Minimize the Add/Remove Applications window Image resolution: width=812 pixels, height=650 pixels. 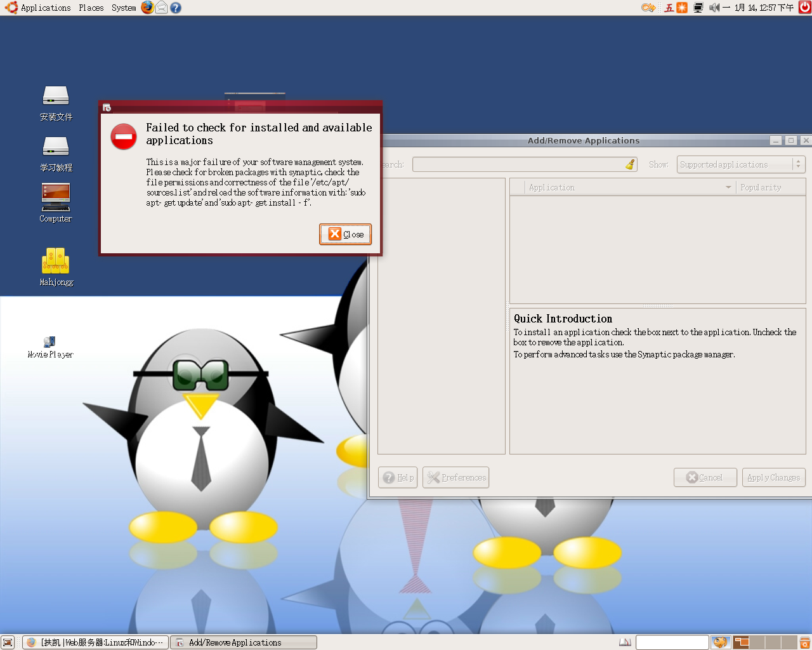[x=776, y=140]
